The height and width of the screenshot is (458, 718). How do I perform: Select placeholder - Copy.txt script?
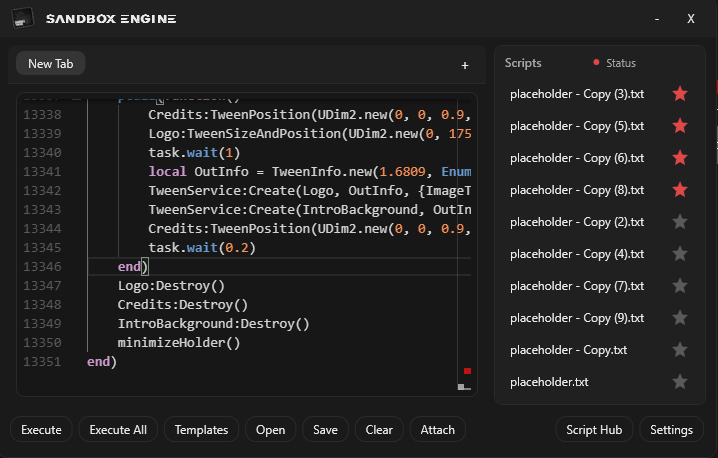click(x=569, y=350)
